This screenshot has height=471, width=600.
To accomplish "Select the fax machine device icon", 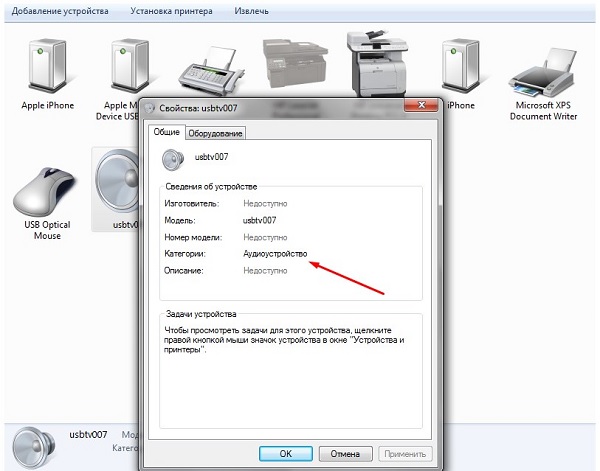I will coord(212,71).
